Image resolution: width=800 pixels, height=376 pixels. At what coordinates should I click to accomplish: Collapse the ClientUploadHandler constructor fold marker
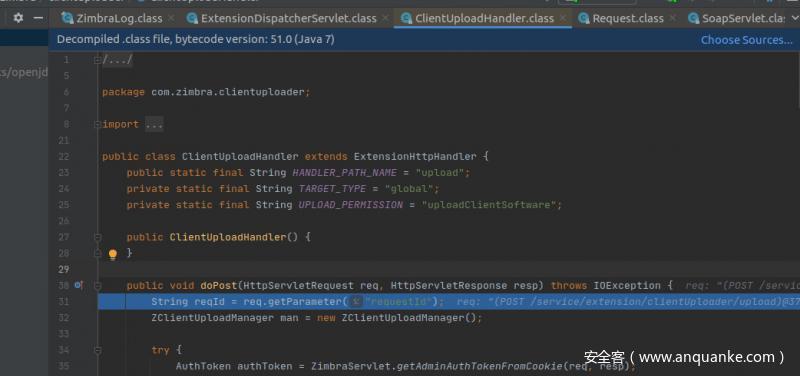97,237
